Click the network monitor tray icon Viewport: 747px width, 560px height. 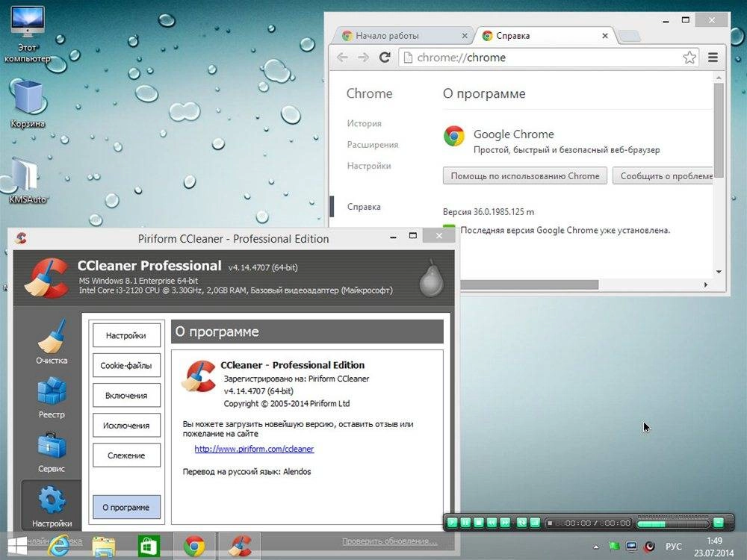pyautogui.click(x=632, y=547)
